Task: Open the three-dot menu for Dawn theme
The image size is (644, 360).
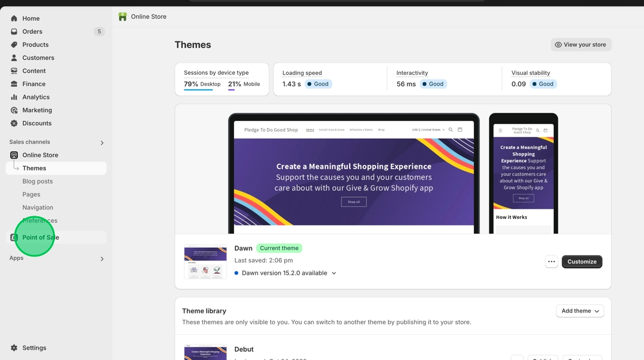Action: tap(551, 262)
